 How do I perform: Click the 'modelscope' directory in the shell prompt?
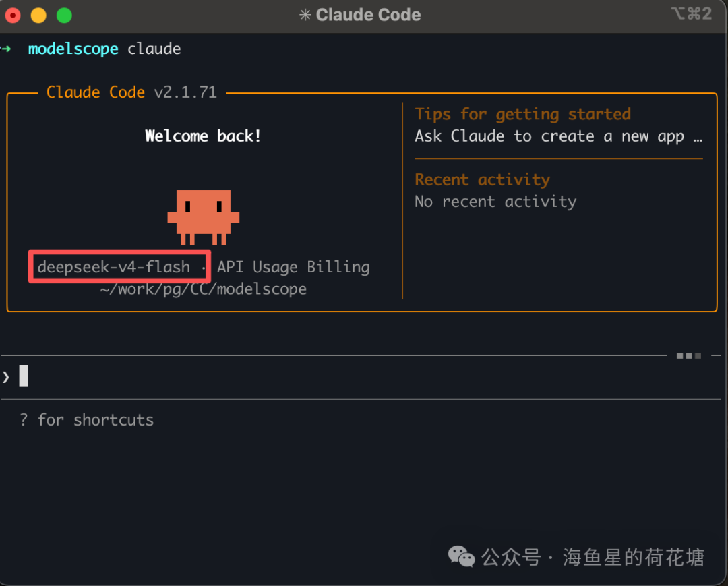pos(73,49)
